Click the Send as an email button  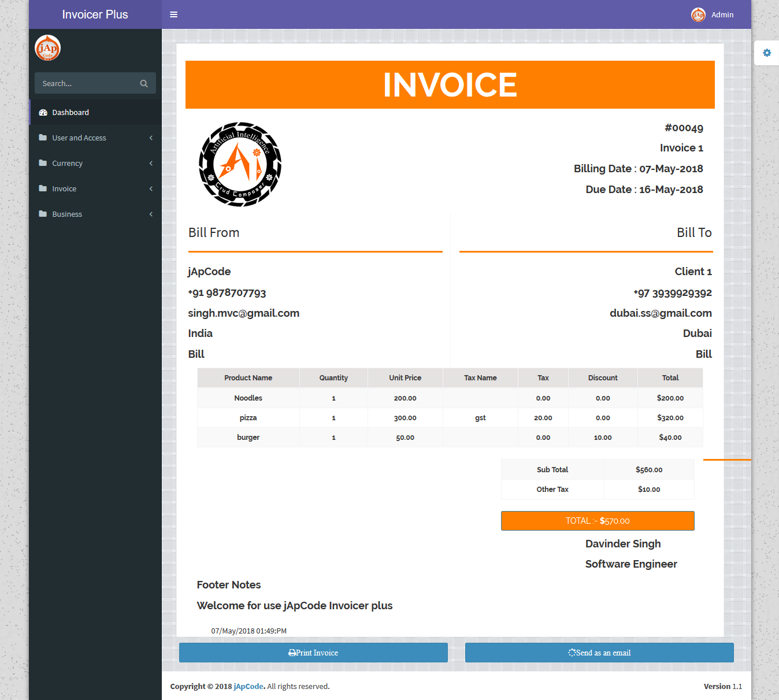(x=599, y=652)
